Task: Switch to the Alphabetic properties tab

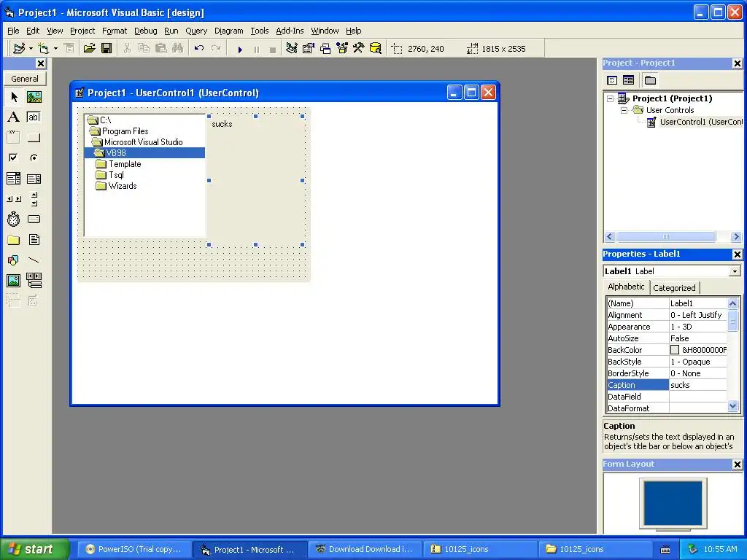Action: coord(626,287)
